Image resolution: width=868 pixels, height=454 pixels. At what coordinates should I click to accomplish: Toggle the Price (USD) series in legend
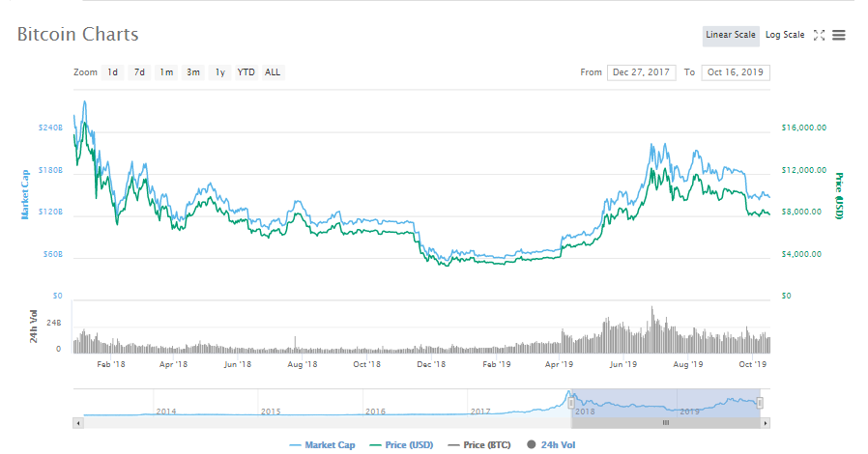coord(401,445)
